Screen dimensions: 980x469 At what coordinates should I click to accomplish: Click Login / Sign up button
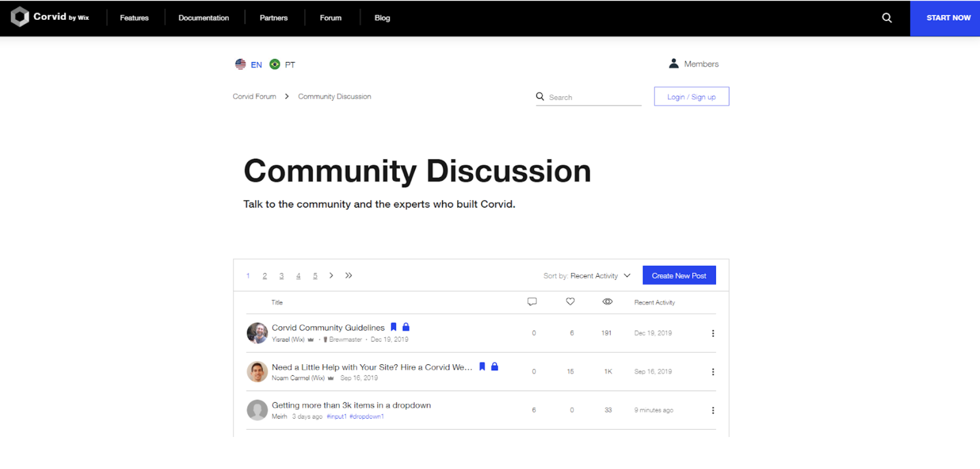point(691,97)
